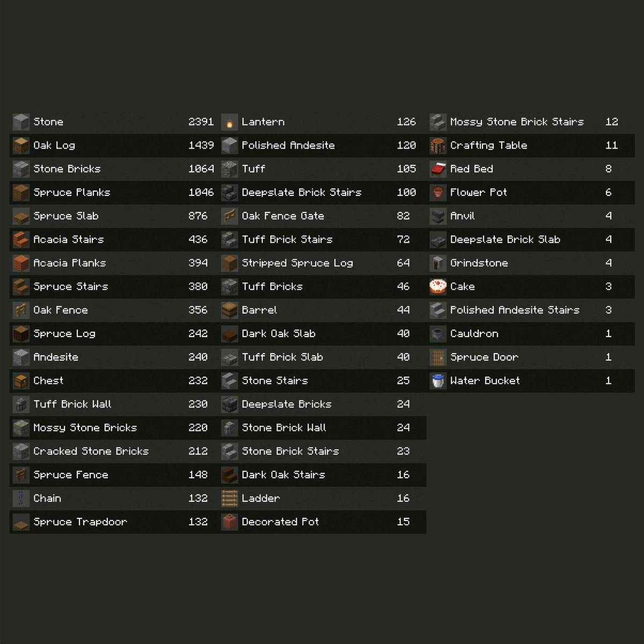Click the Acacia Stairs icon
The width and height of the screenshot is (644, 644).
pos(21,239)
